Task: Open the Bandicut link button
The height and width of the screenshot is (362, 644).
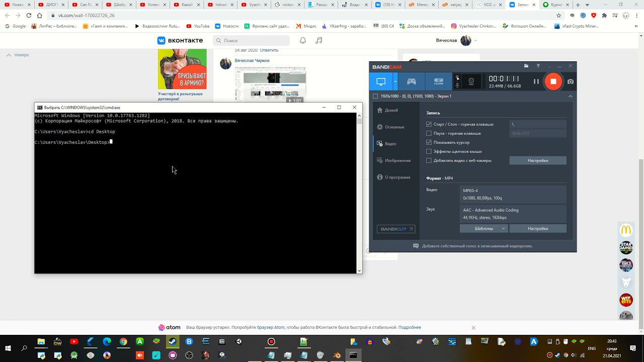Action: pyautogui.click(x=396, y=229)
